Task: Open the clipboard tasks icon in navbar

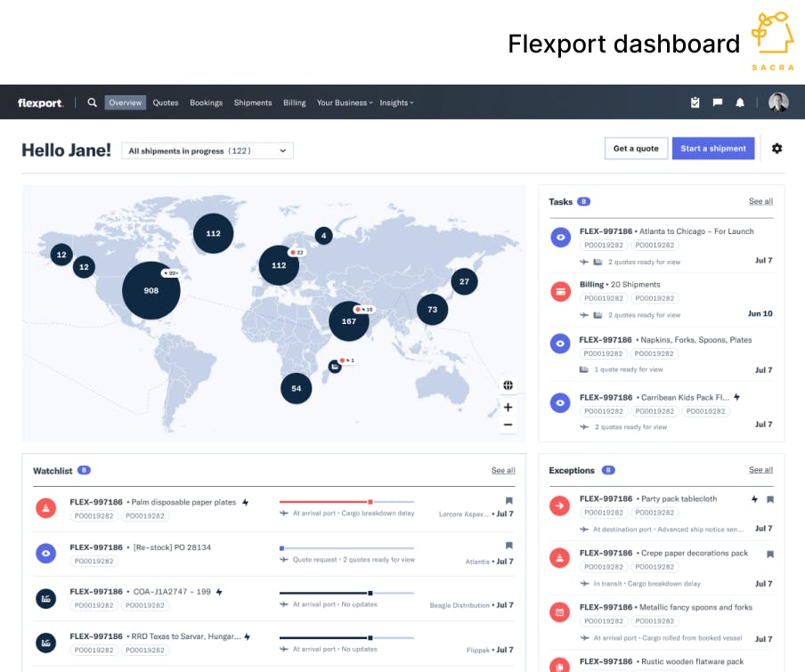Action: tap(695, 102)
